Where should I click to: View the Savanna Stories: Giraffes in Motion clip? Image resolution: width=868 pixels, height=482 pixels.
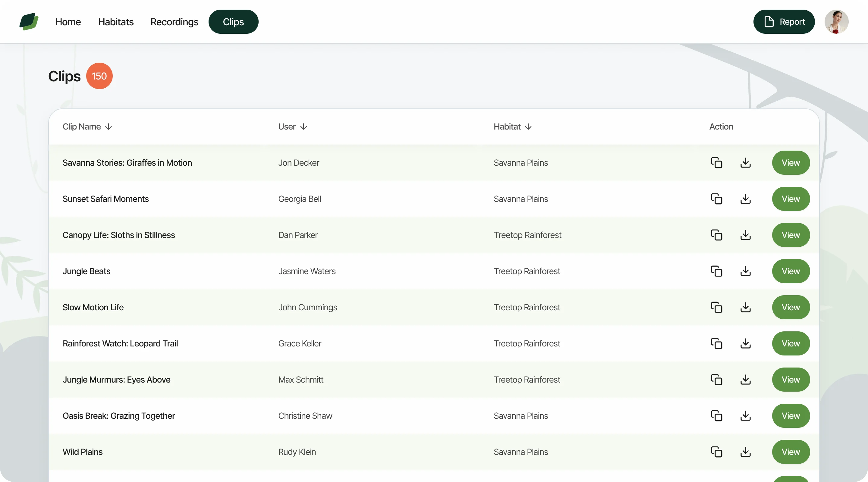click(x=791, y=163)
